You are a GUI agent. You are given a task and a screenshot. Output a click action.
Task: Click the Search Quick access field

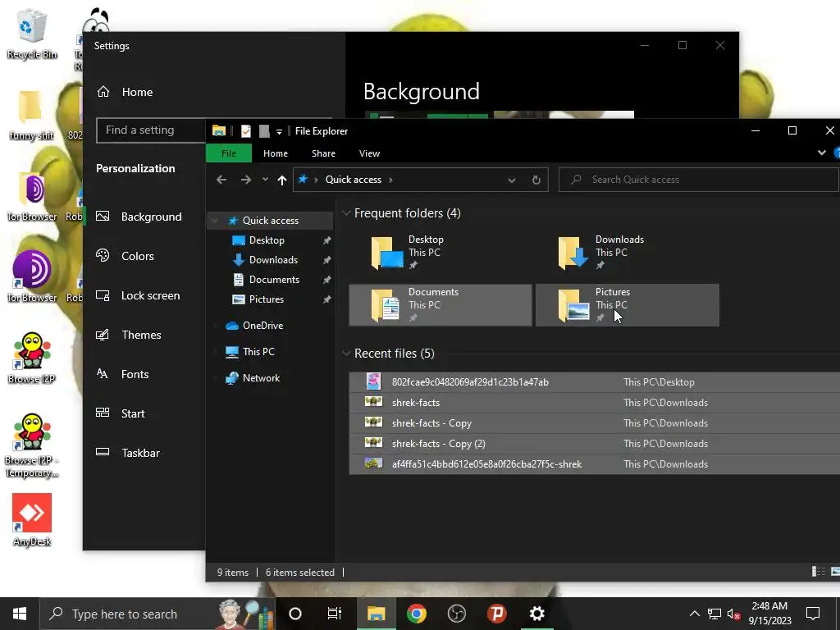click(699, 180)
